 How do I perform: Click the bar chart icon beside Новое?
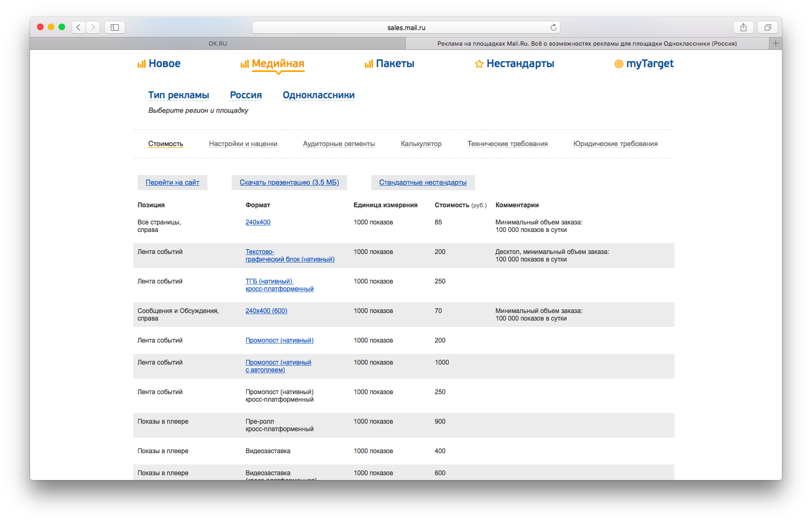pos(141,64)
